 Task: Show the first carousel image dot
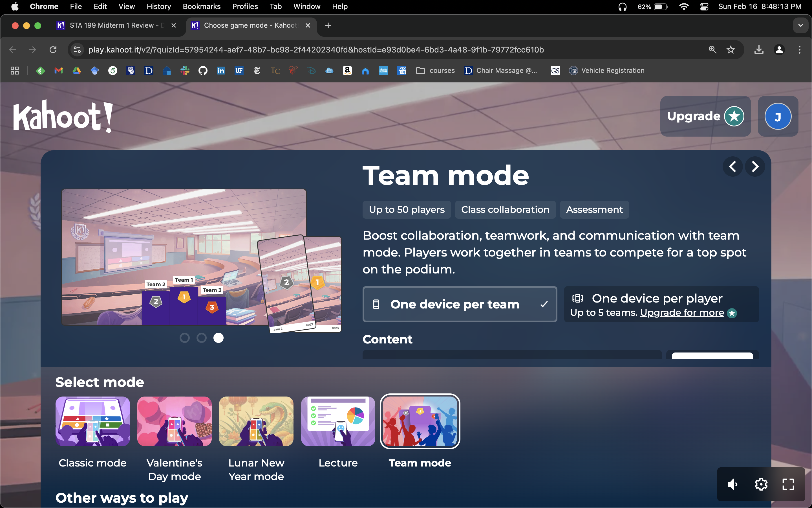pos(185,338)
